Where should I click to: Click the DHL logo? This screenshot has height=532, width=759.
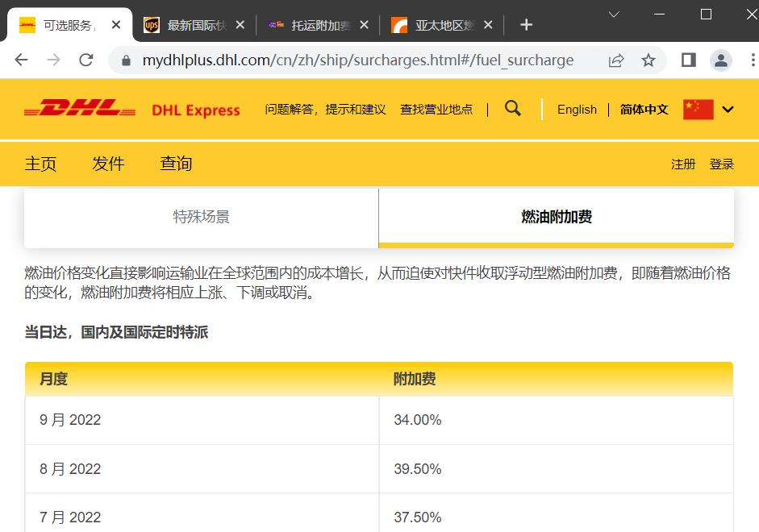[80, 108]
